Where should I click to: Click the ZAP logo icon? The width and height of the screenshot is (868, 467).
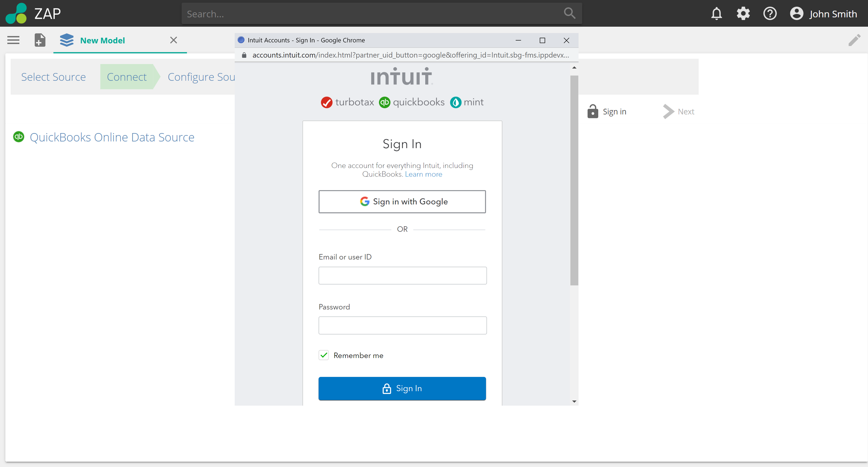click(16, 13)
